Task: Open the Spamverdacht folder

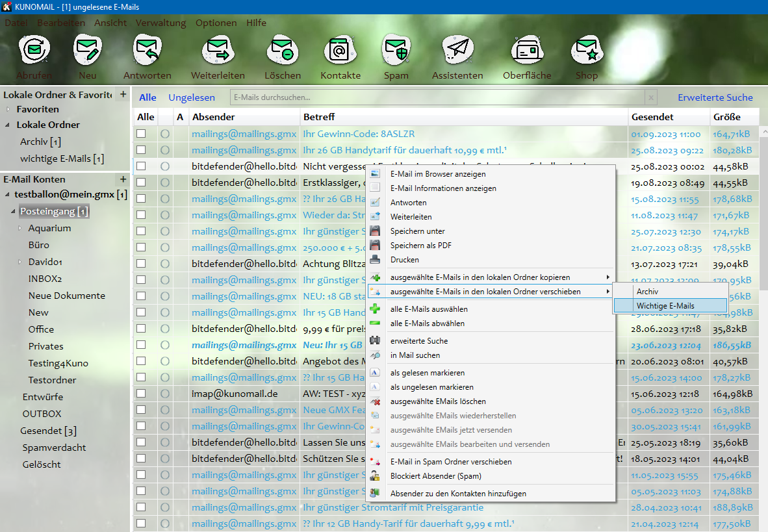Action: (54, 448)
